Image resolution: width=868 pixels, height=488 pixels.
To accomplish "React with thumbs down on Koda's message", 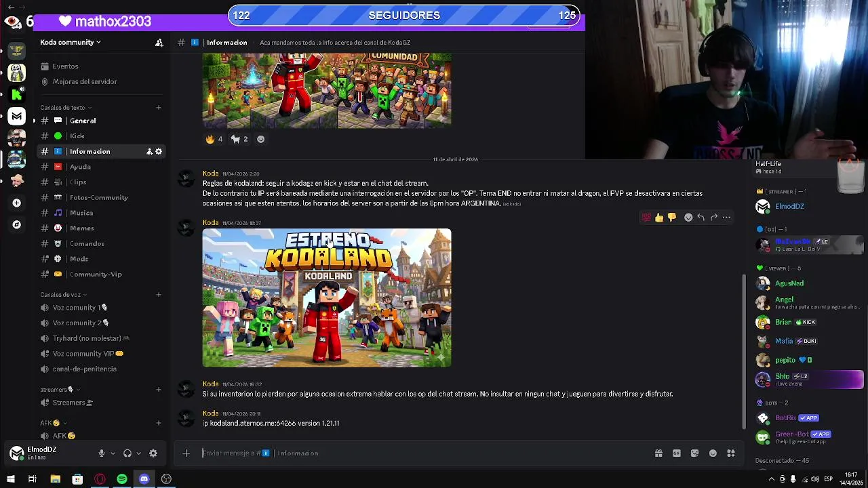I will [672, 218].
